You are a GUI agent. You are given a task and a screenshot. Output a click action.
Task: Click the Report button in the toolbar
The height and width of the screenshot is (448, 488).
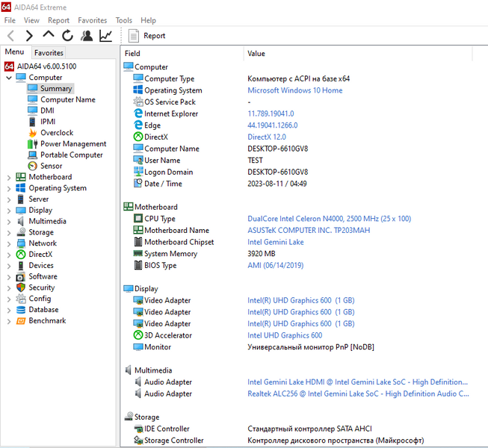click(x=147, y=36)
